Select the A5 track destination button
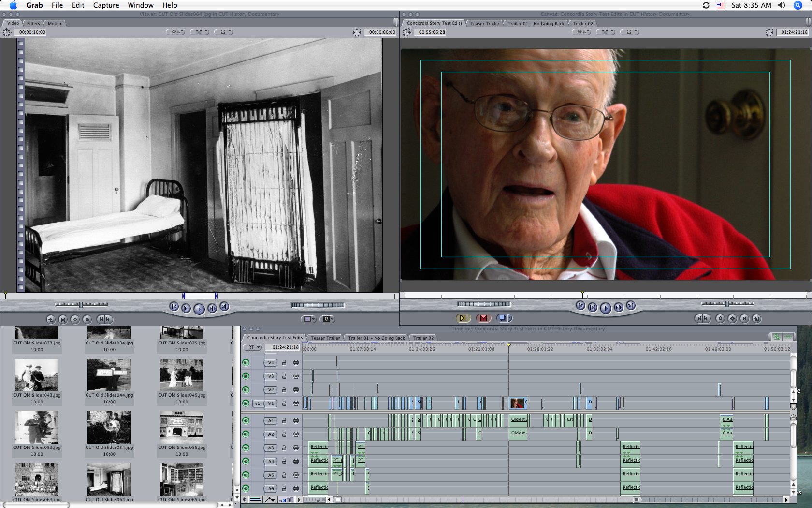 pyautogui.click(x=271, y=475)
